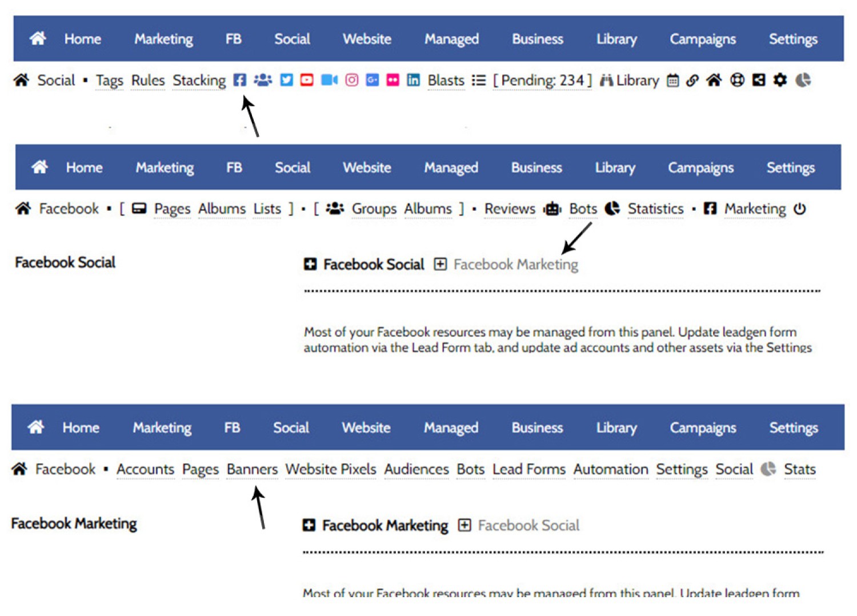The width and height of the screenshot is (857, 616).
Task: Open the calendar icon beside Library
Action: click(673, 81)
